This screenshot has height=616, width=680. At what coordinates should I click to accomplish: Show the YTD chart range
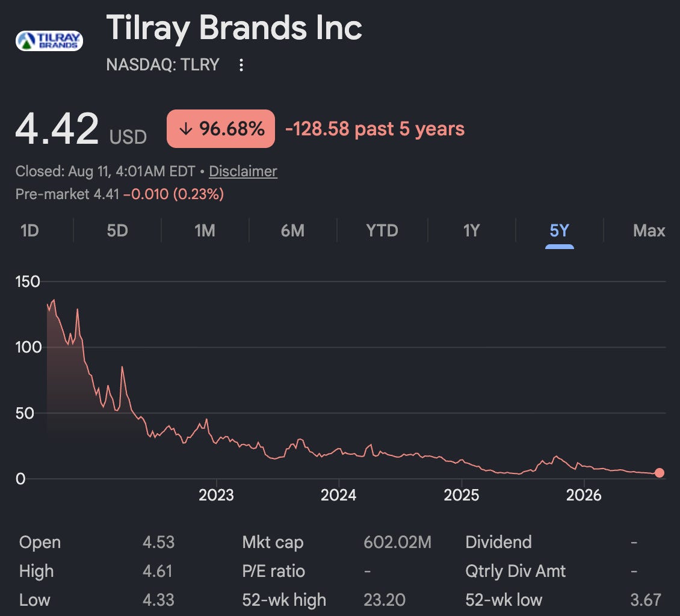(382, 230)
